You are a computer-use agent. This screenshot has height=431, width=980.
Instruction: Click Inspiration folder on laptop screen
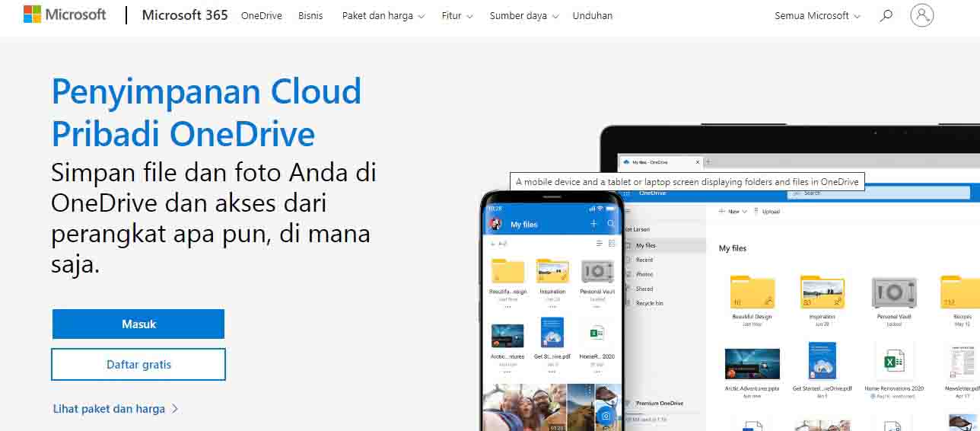pyautogui.click(x=822, y=292)
